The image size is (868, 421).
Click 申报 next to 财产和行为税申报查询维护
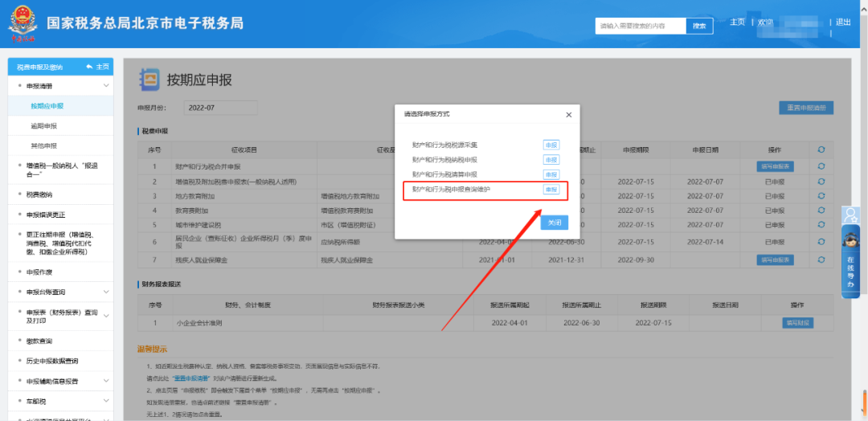[551, 190]
